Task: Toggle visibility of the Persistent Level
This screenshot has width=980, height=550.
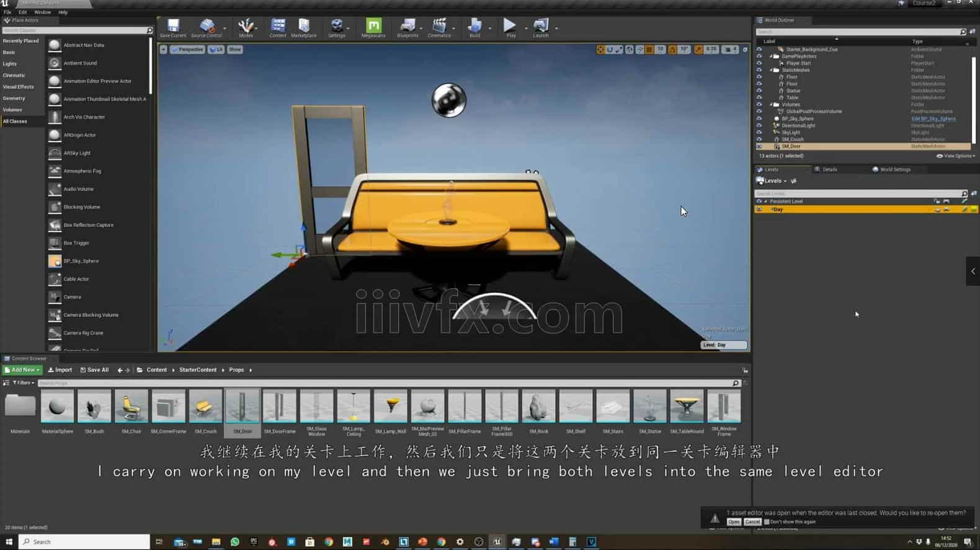Action: (759, 202)
